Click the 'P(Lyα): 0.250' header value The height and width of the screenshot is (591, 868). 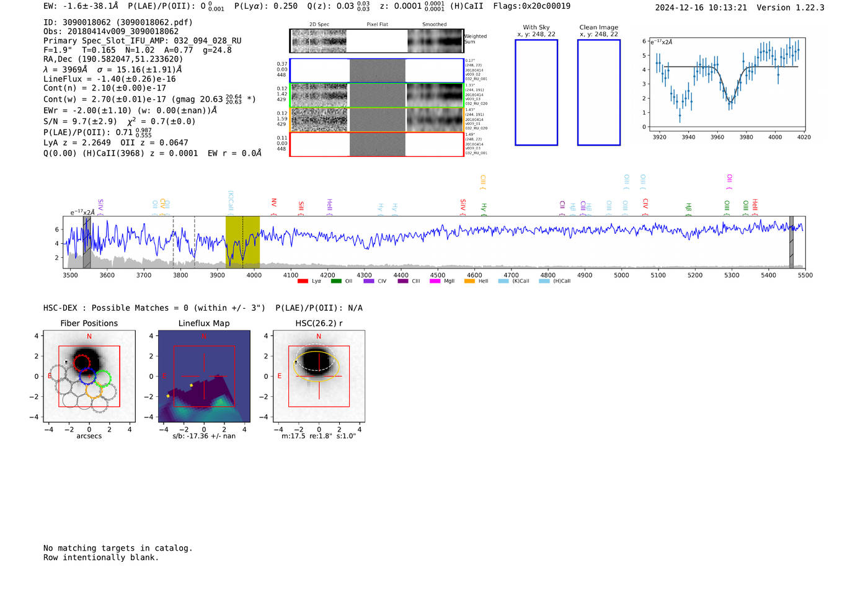tap(266, 6)
